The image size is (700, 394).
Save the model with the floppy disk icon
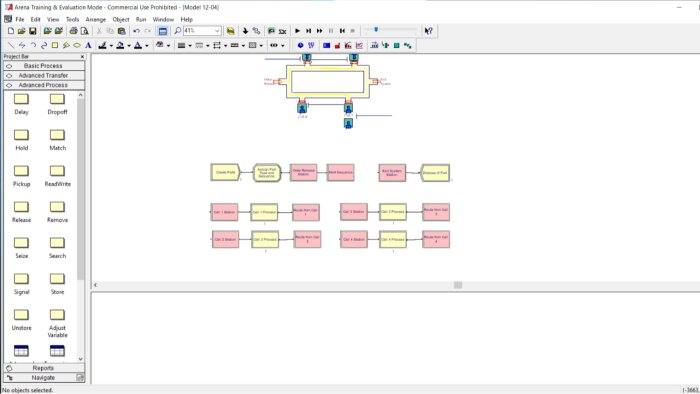33,31
